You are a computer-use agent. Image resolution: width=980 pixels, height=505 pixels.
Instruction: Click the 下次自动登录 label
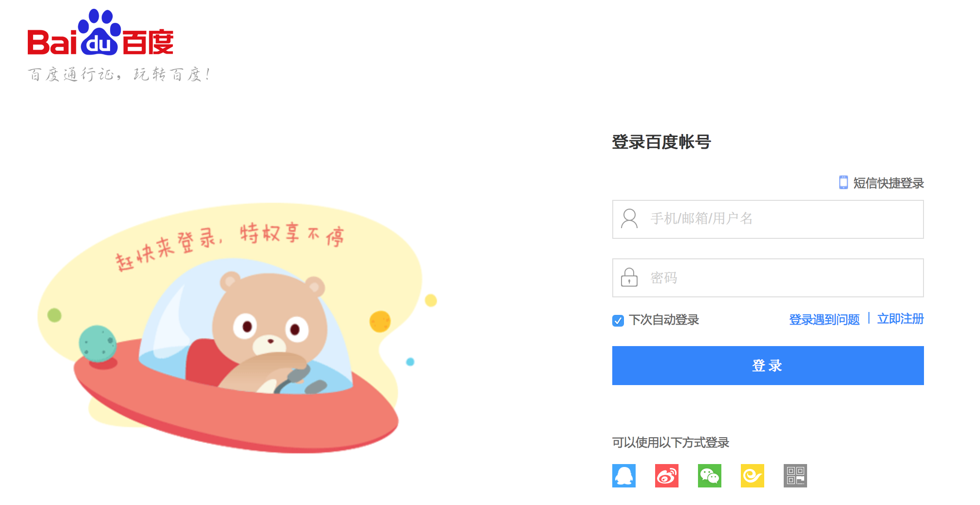tap(664, 320)
